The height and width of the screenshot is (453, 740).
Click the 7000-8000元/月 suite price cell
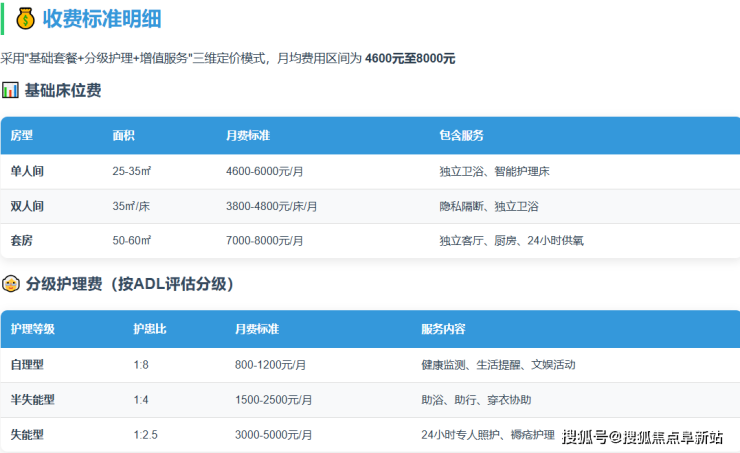point(264,241)
